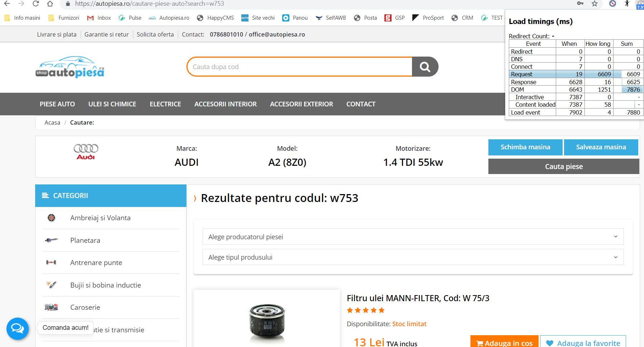Click Comanda acum! chat tooltip
The image size is (644, 347).
point(66,328)
